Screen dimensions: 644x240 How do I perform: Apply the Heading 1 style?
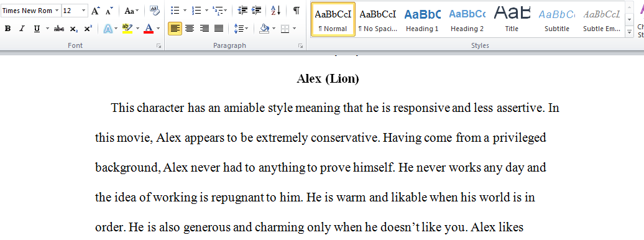click(422, 19)
